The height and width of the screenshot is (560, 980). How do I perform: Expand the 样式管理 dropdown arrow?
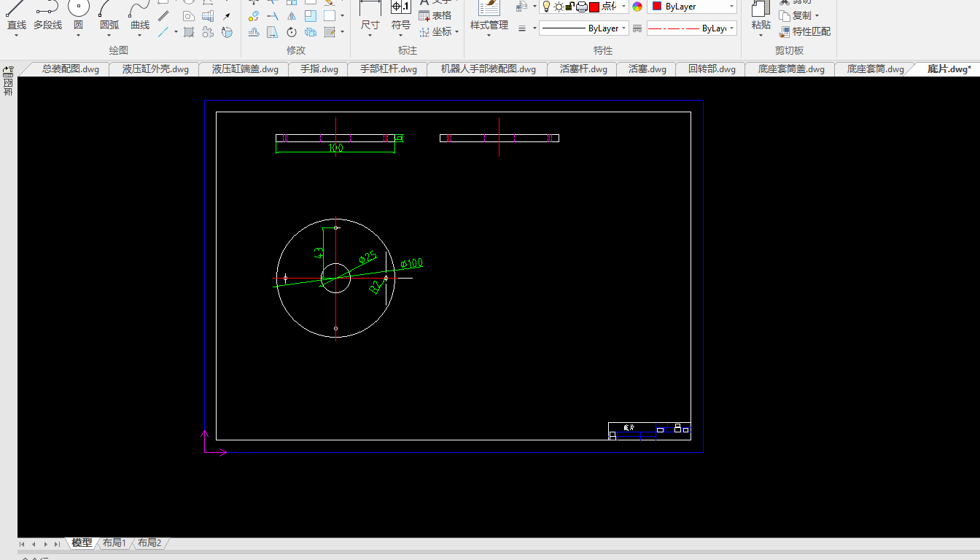489,35
